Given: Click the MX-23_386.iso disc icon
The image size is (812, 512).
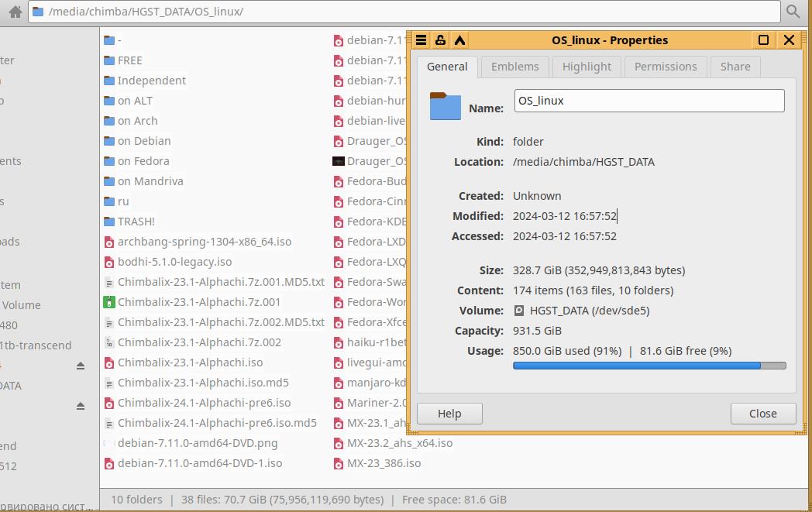Looking at the screenshot, I should tap(339, 464).
